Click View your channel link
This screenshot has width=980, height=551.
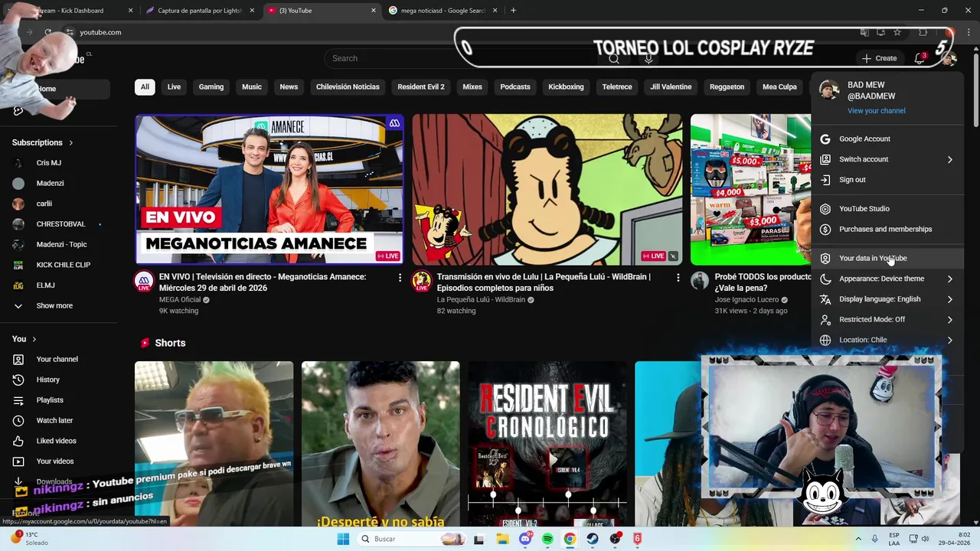tap(876, 111)
